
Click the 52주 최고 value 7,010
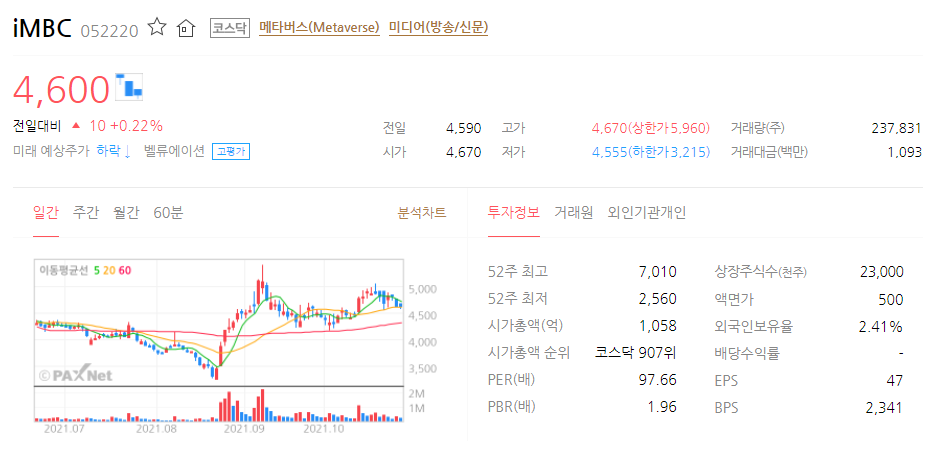tap(658, 272)
